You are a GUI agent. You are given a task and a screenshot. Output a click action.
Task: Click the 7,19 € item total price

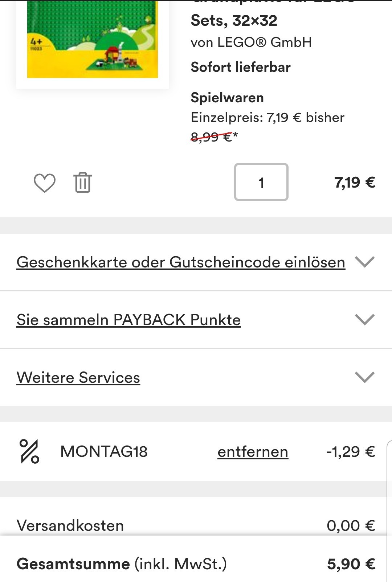pos(355,182)
